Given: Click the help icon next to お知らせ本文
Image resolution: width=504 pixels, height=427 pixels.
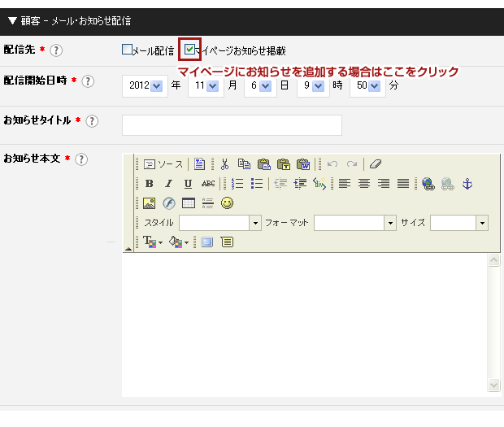Looking at the screenshot, I should [x=81, y=159].
